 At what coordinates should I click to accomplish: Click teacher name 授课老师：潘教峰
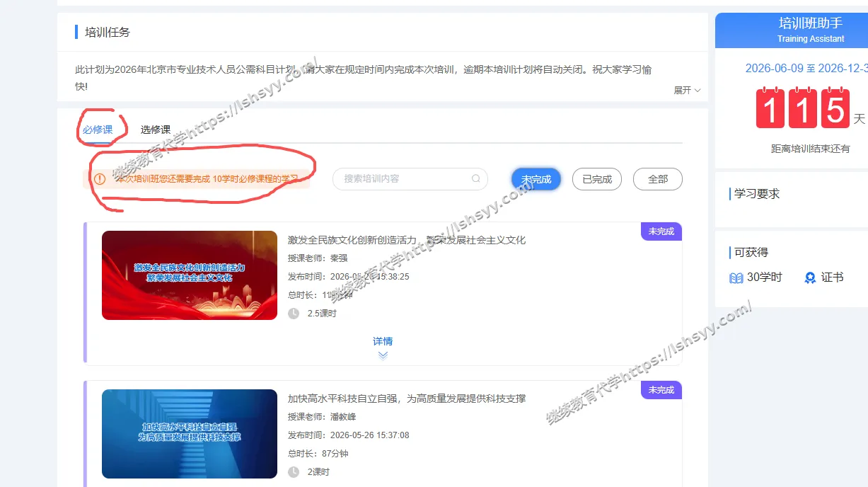pyautogui.click(x=323, y=417)
